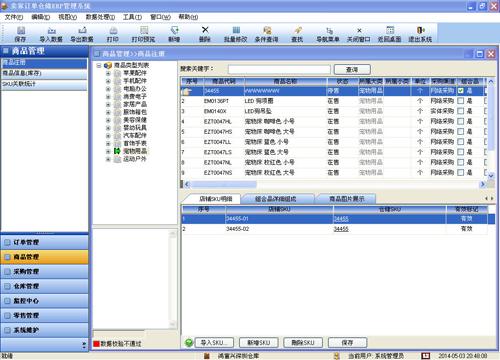Click the 退出系统 exit system icon
This screenshot has height=360, width=500.
[x=421, y=31]
